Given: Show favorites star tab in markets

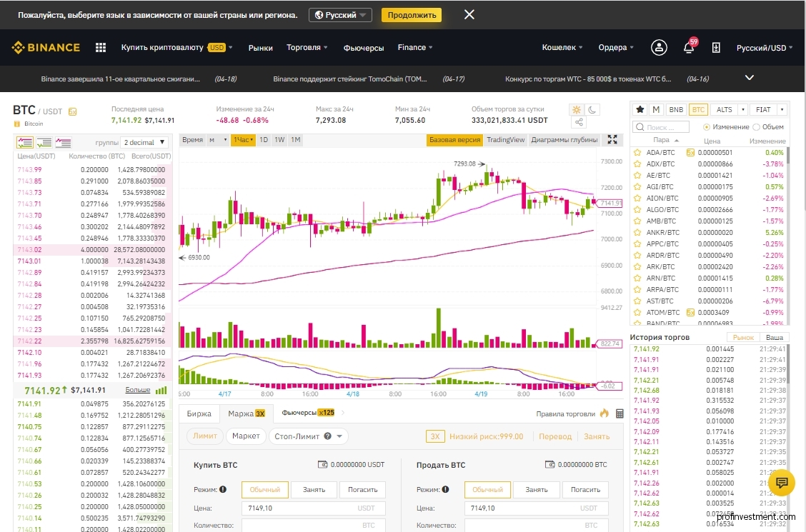Looking at the screenshot, I should coord(640,109).
